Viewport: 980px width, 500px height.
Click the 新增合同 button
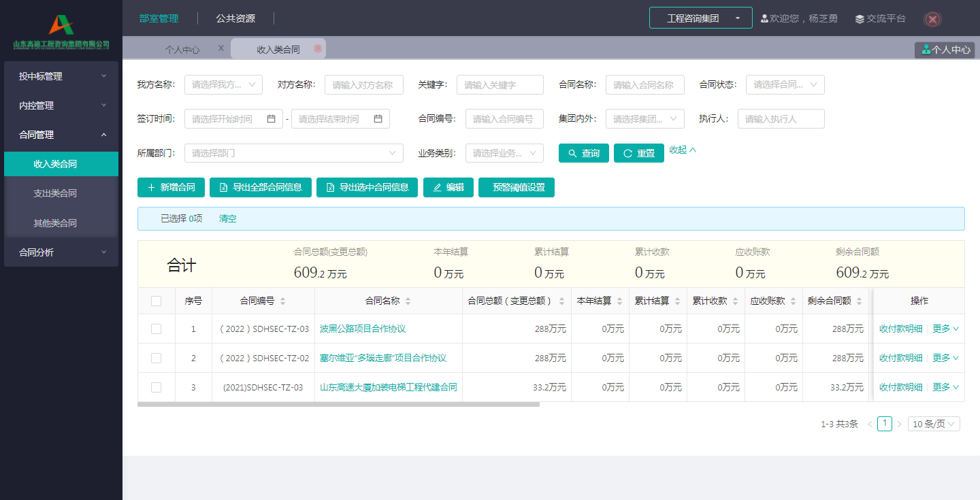(x=171, y=188)
